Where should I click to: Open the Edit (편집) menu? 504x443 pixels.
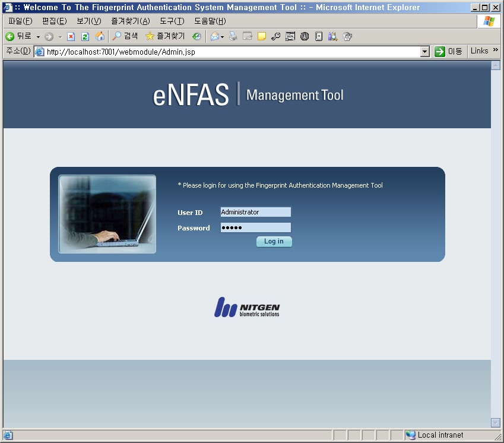55,21
